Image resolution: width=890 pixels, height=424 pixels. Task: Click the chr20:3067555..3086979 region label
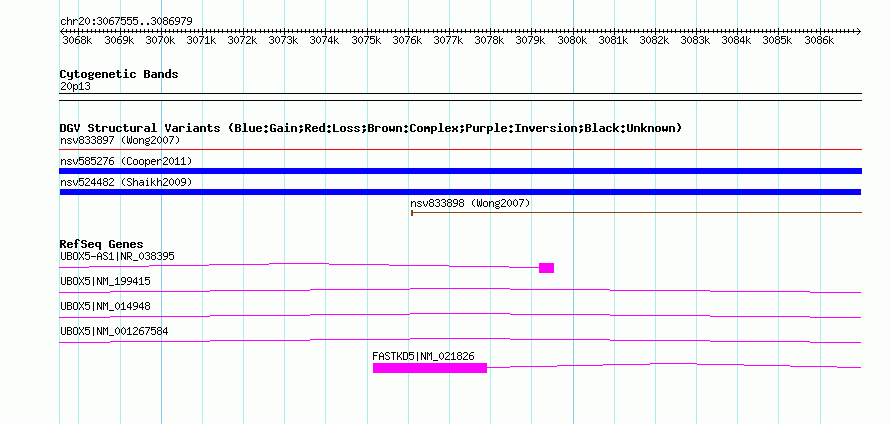coord(126,21)
